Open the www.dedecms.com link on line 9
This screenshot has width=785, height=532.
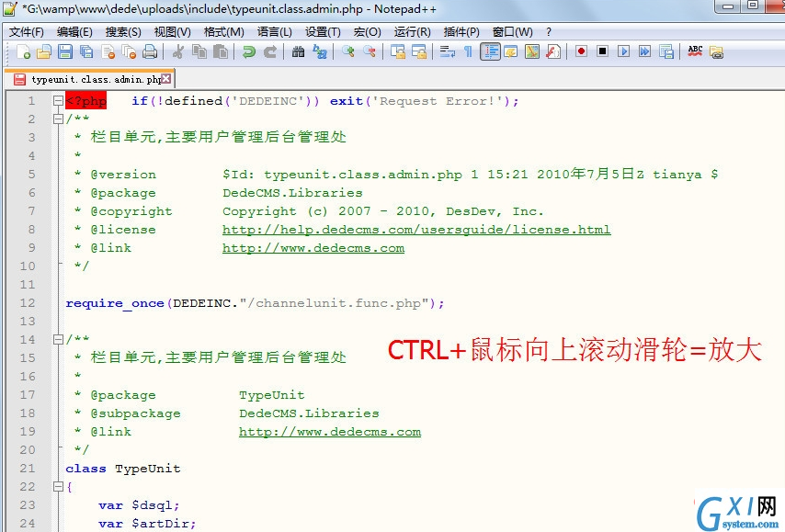click(313, 248)
